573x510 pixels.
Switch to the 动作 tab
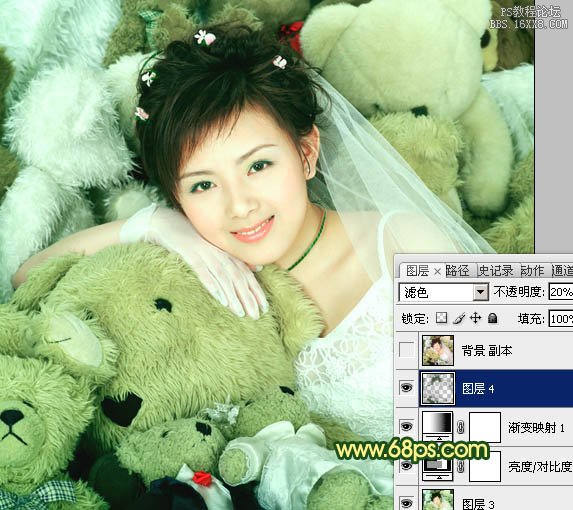pyautogui.click(x=532, y=271)
